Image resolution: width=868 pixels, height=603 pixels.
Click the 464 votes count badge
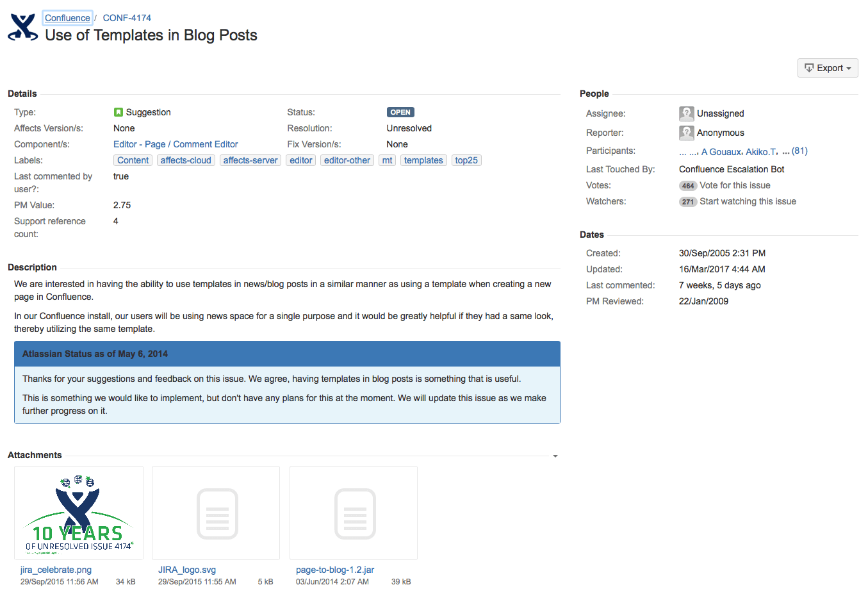(687, 186)
